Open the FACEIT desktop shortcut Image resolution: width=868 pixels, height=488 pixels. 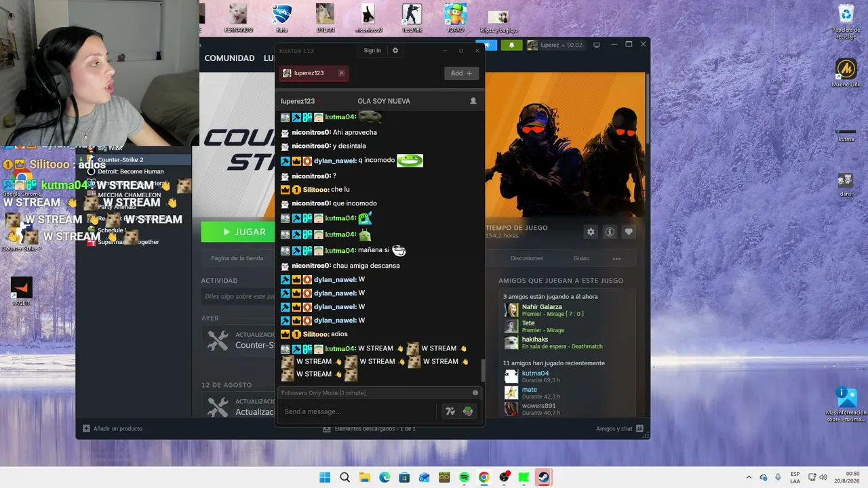pyautogui.click(x=22, y=291)
